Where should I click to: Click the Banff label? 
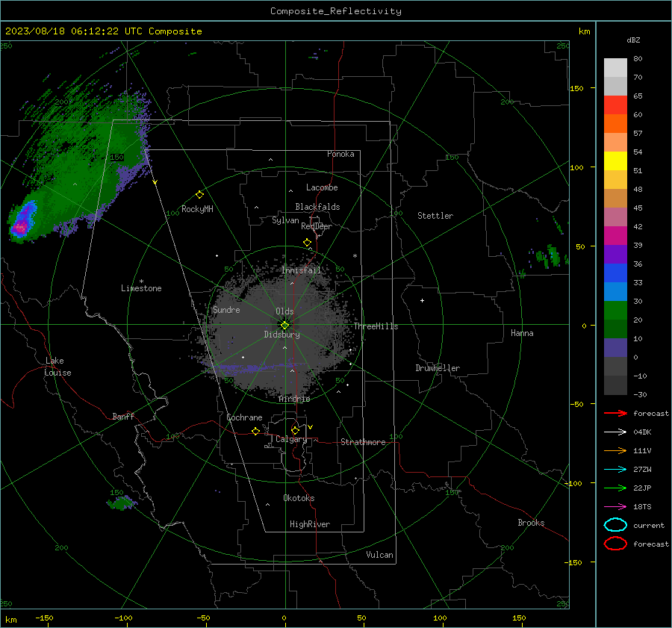click(x=123, y=417)
